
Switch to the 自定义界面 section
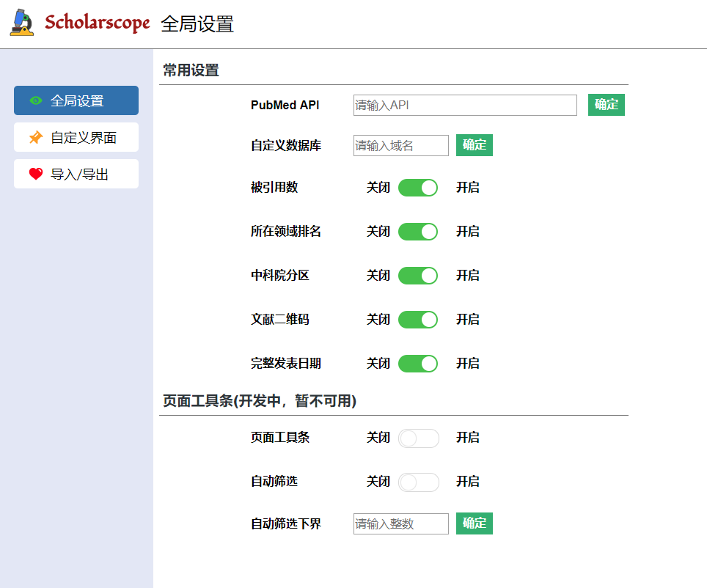(x=76, y=137)
